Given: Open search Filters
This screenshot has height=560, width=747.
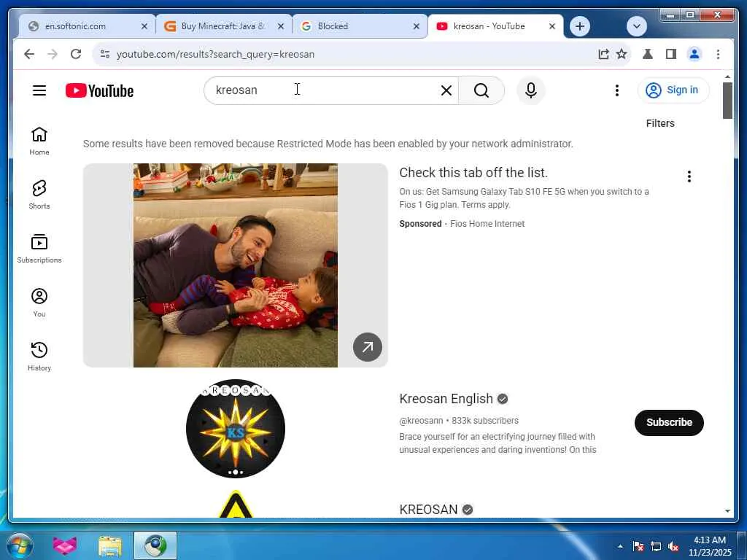Looking at the screenshot, I should tap(659, 123).
